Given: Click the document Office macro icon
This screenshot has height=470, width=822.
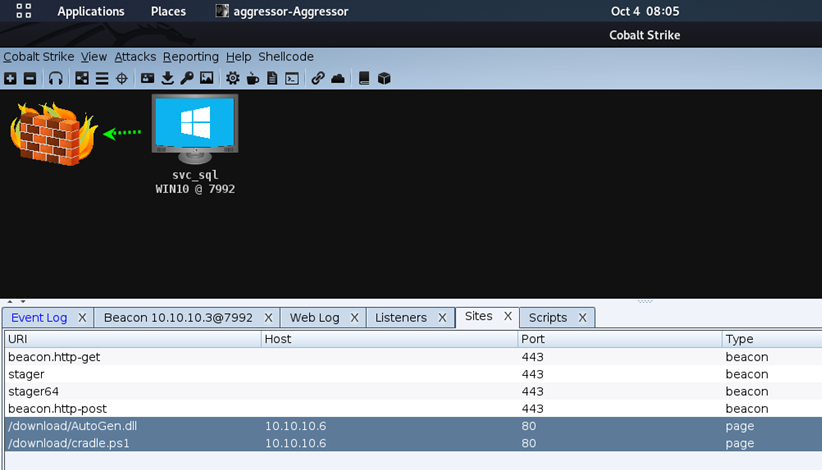Looking at the screenshot, I should pyautogui.click(x=272, y=79).
